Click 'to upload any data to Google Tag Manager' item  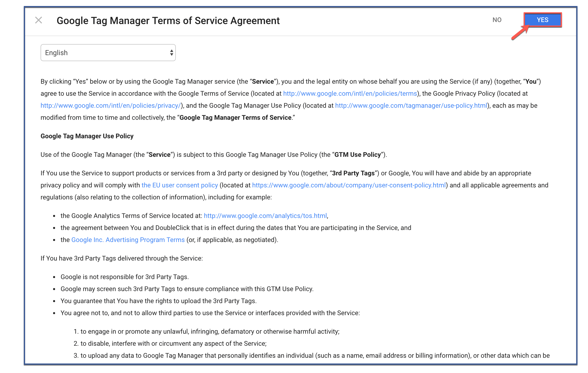[315, 355]
